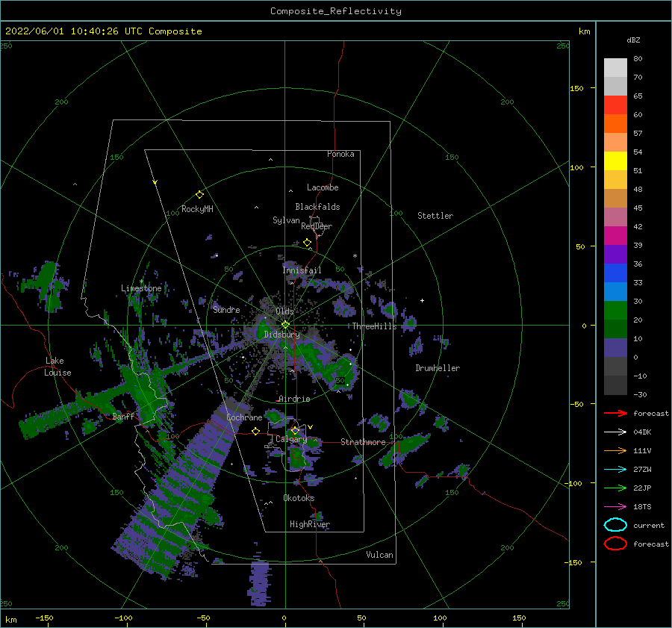
Task: Select the dark orange 60-57 dBZ swatch
Action: click(x=615, y=124)
